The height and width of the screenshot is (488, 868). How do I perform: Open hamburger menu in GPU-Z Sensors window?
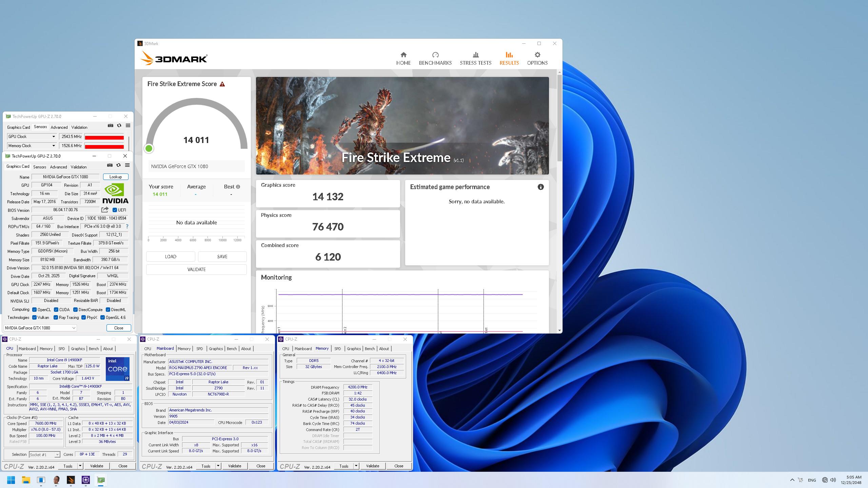(x=128, y=126)
